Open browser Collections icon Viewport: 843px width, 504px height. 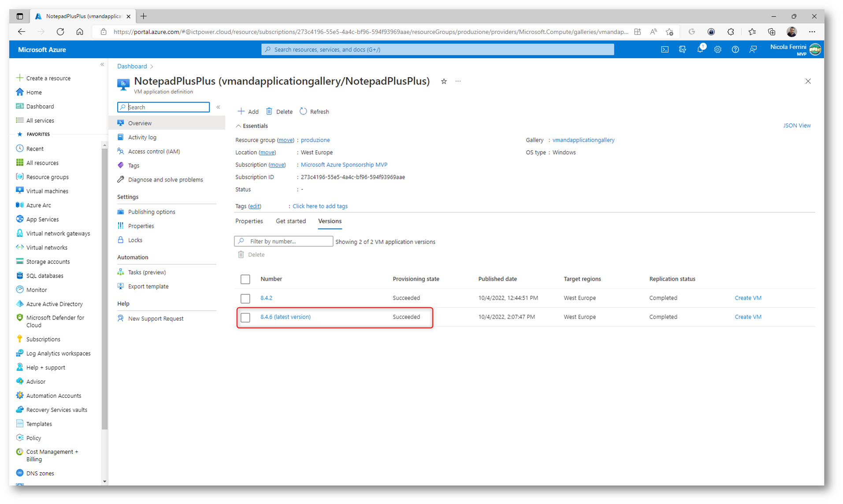click(771, 32)
